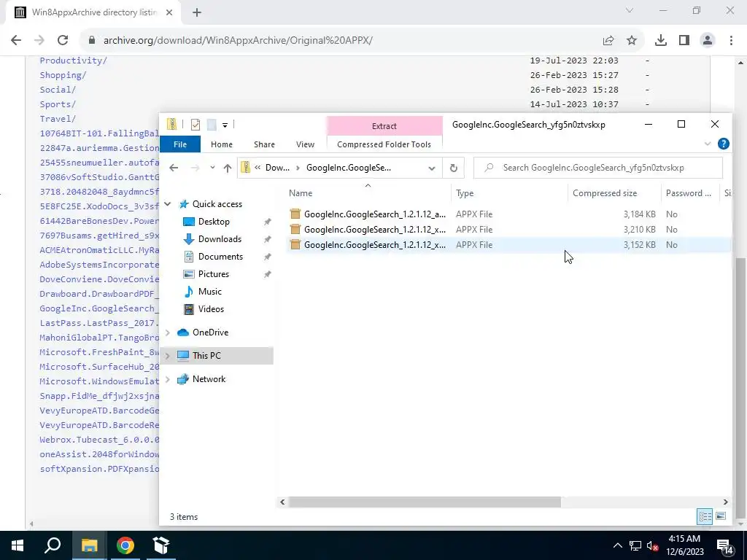This screenshot has height=560, width=747.
Task: Open taskbar Search magnifier
Action: tap(53, 545)
